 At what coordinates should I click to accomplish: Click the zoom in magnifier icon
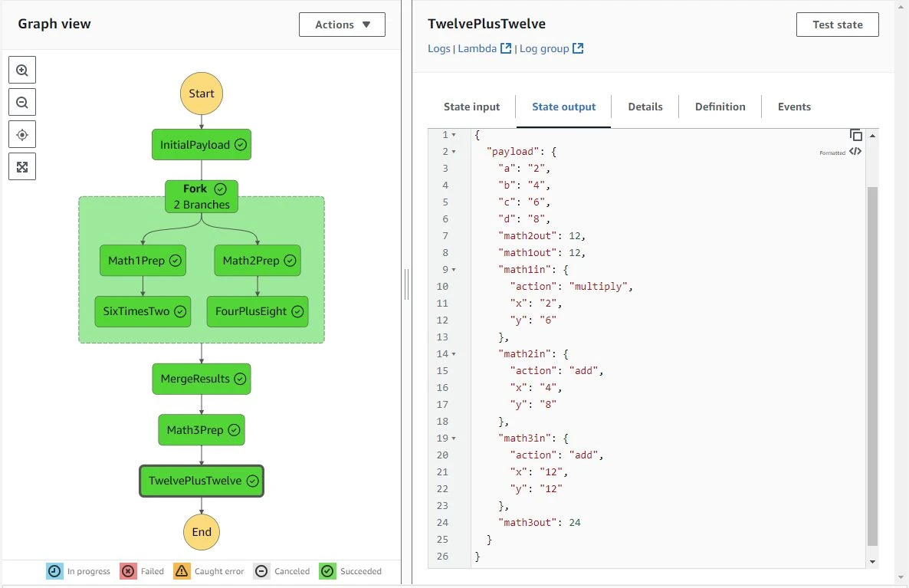click(22, 70)
